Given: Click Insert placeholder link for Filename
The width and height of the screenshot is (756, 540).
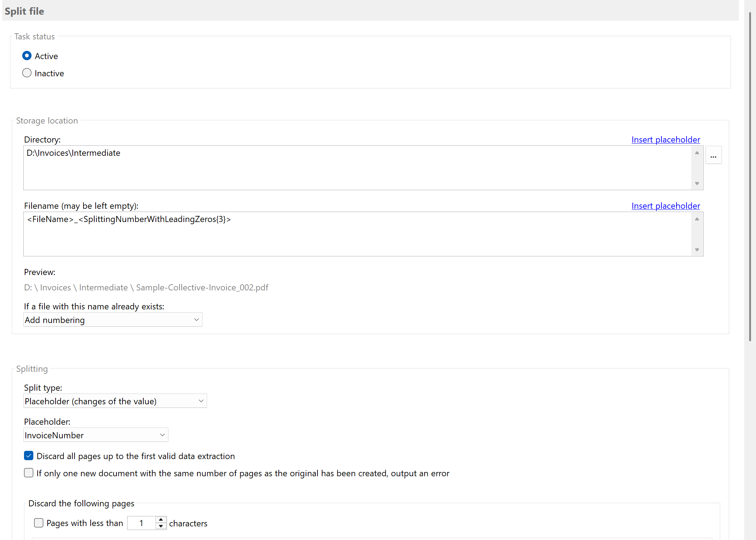Looking at the screenshot, I should tap(665, 206).
